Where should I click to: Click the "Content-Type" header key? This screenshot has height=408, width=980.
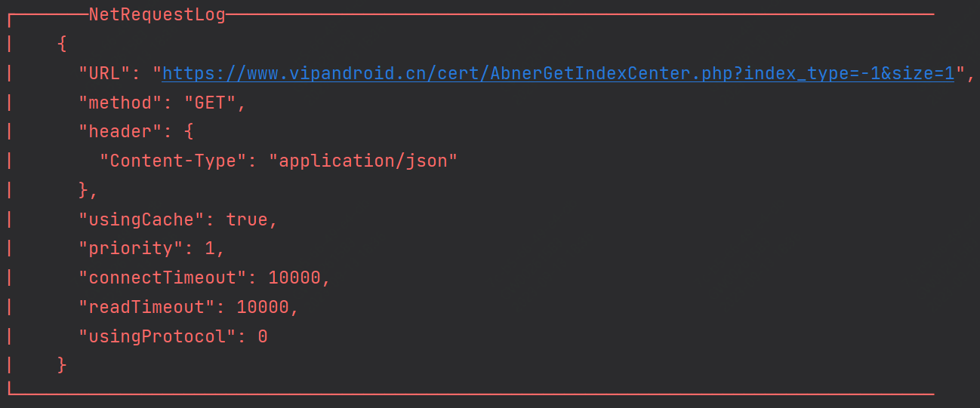[x=173, y=161]
